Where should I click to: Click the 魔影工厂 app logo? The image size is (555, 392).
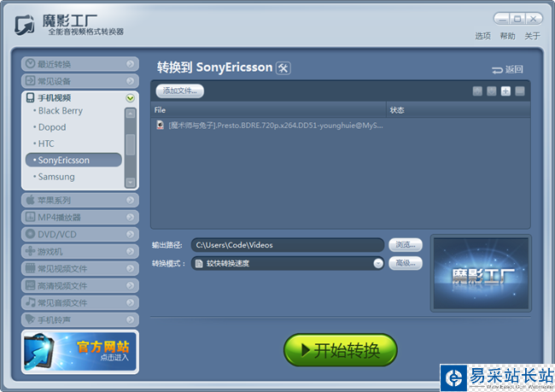(x=25, y=25)
